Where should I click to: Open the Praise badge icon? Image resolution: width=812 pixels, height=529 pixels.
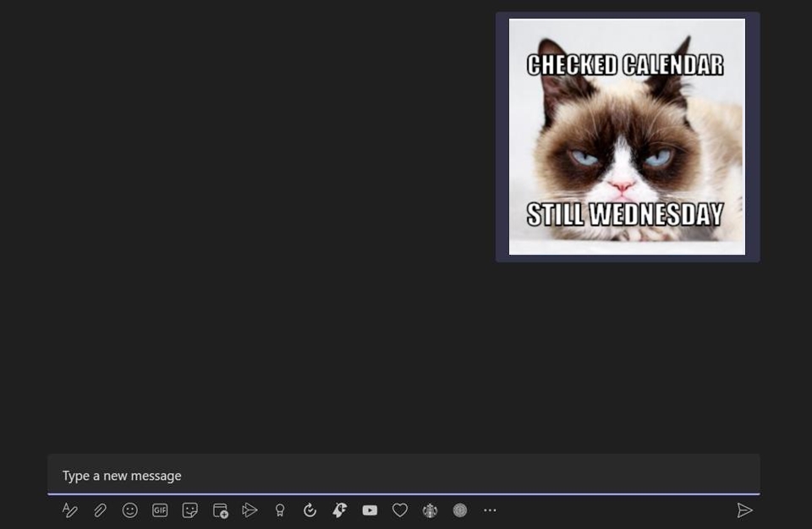coord(280,510)
